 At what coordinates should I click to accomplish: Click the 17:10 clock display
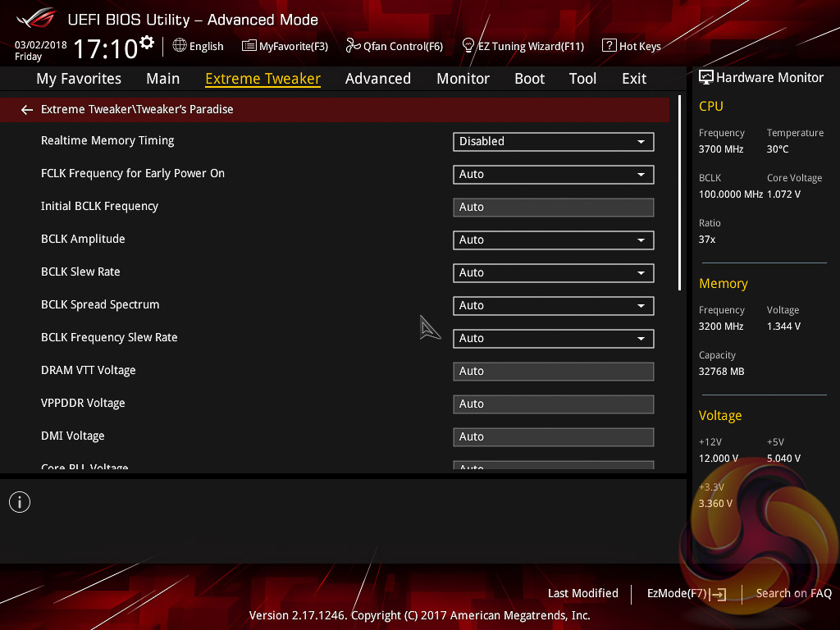pyautogui.click(x=106, y=48)
